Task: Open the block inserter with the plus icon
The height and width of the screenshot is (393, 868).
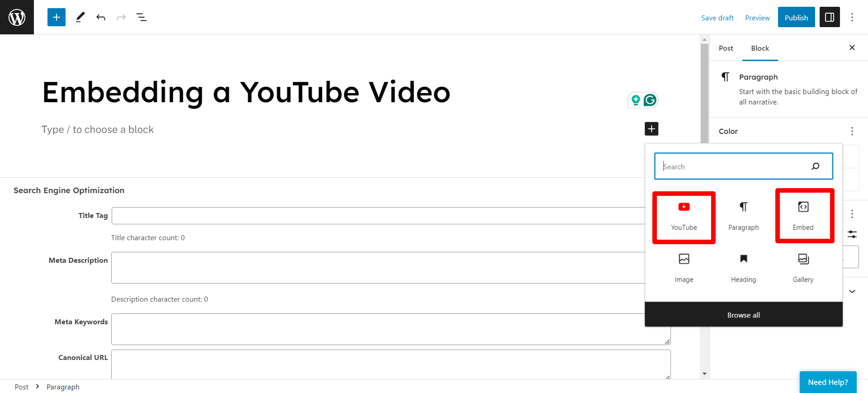Action: pos(56,17)
